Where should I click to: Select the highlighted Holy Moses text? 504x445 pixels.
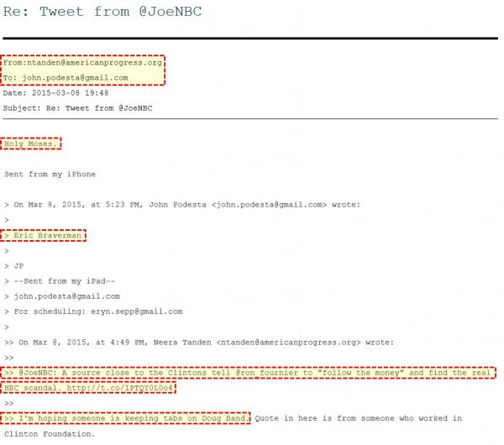32,144
